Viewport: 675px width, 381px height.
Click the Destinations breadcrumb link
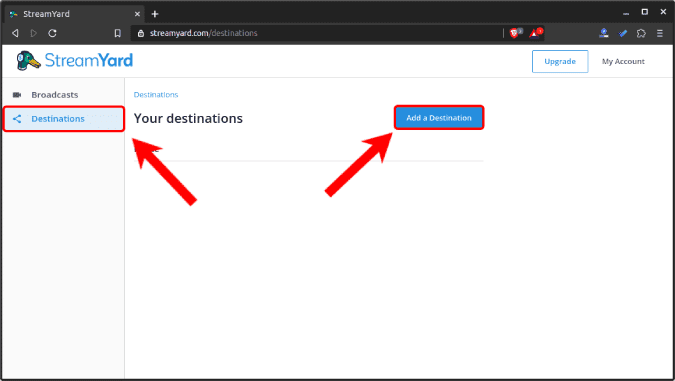[x=156, y=95]
